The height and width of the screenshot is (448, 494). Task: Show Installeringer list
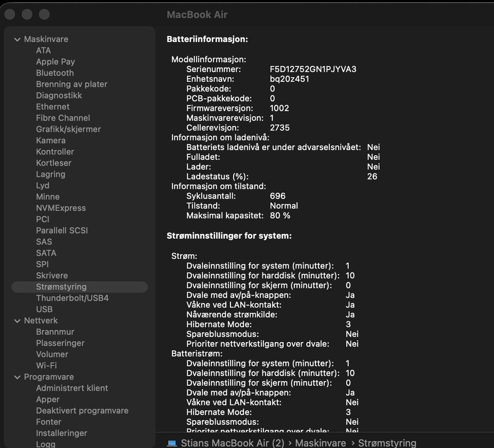[x=61, y=433]
